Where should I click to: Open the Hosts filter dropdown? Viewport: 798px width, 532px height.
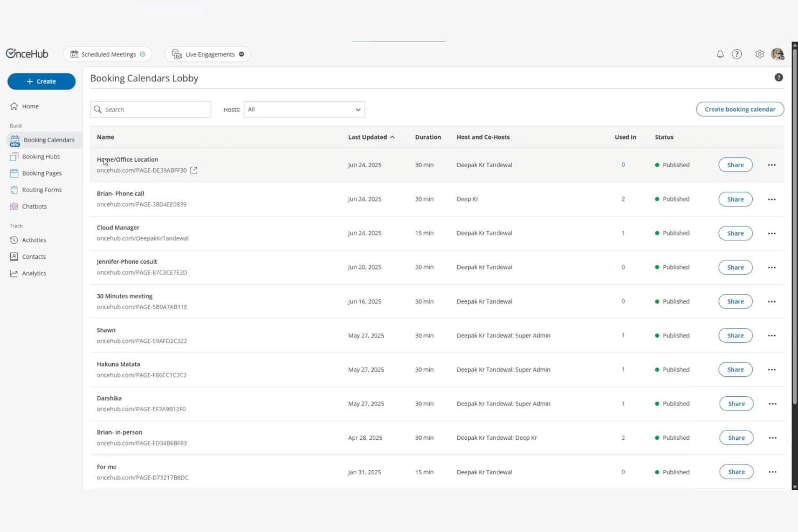(304, 109)
